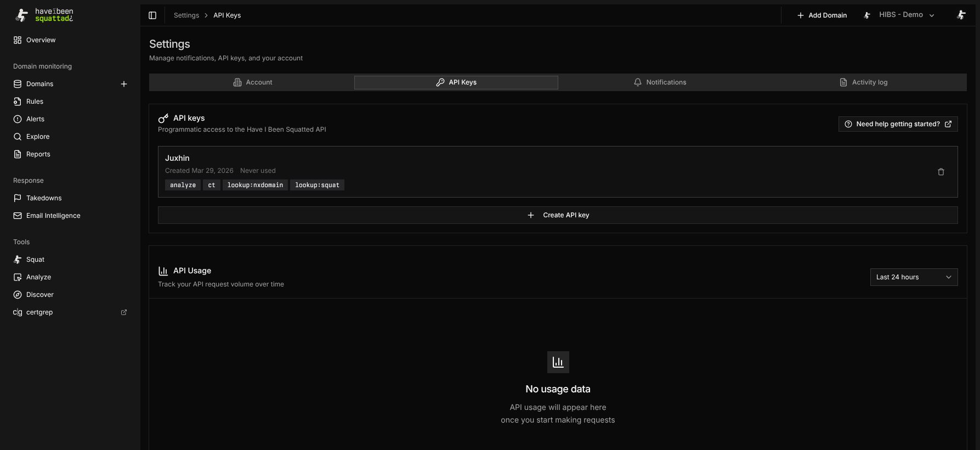Image resolution: width=980 pixels, height=450 pixels.
Task: Click the Takedowns flag icon
Action: 18,198
